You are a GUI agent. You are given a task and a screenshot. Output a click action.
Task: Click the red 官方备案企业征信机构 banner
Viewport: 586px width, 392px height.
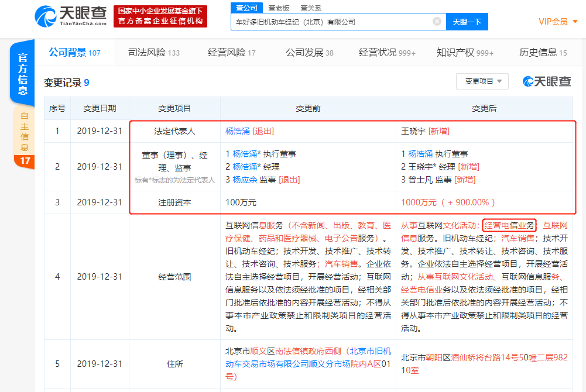coord(160,16)
